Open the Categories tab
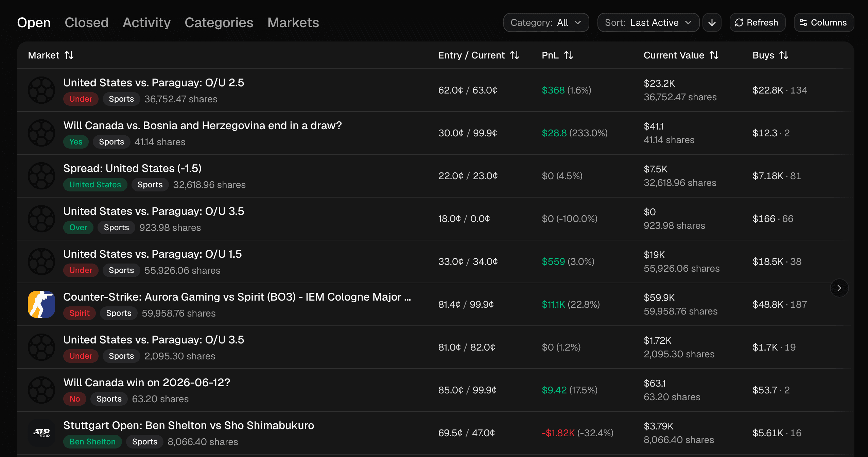The image size is (868, 457). point(219,22)
